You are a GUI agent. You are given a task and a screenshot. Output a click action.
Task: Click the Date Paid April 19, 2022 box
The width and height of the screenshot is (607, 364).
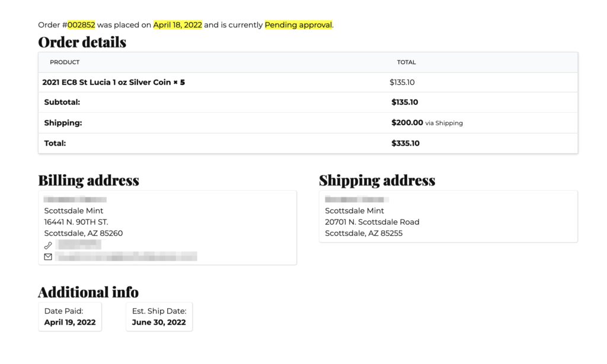tap(70, 317)
